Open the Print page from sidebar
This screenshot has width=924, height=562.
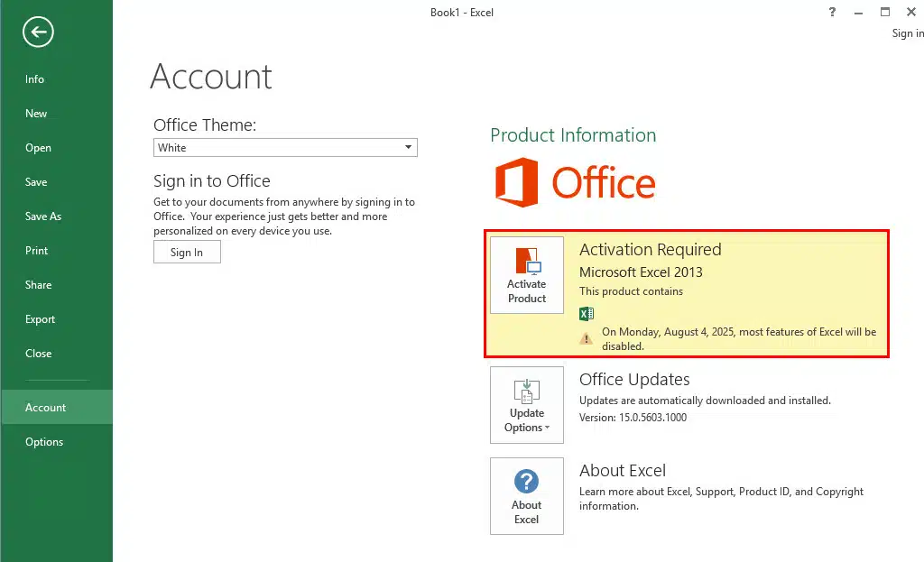click(37, 251)
